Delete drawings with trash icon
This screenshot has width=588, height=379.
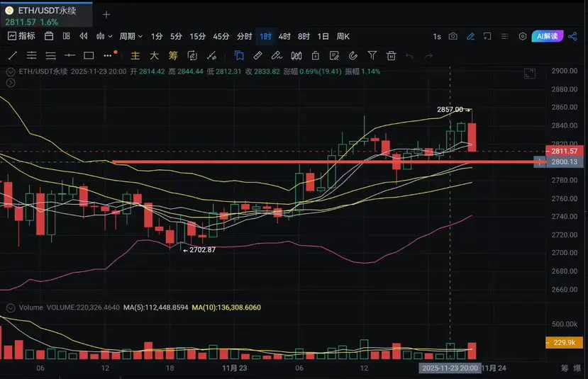point(391,56)
